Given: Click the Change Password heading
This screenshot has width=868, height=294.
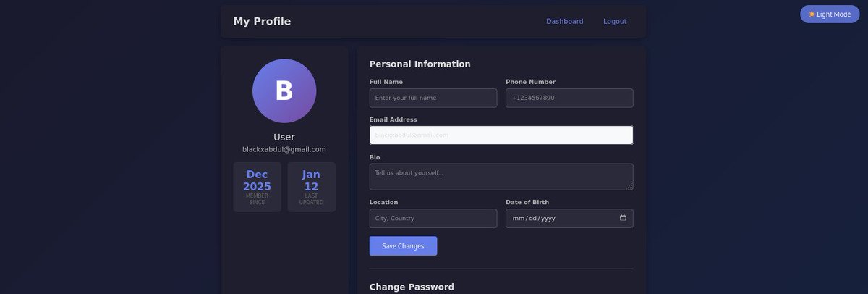Looking at the screenshot, I should coord(412,287).
